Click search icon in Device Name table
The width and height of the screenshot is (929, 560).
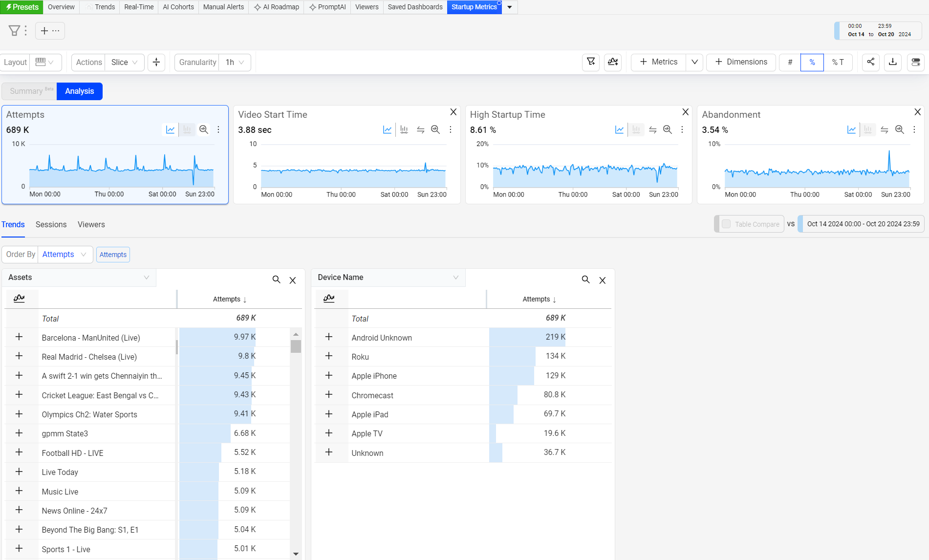coord(585,280)
